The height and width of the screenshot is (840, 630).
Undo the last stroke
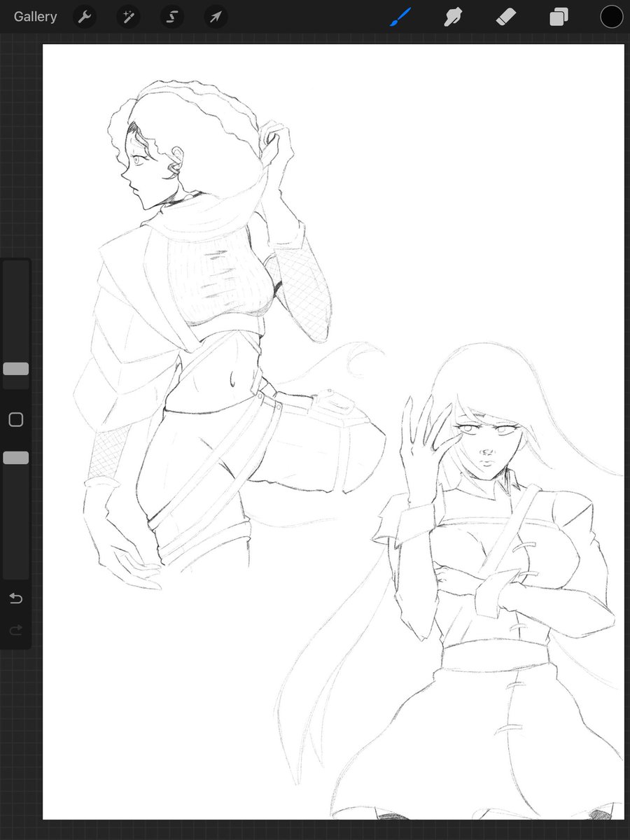15,598
